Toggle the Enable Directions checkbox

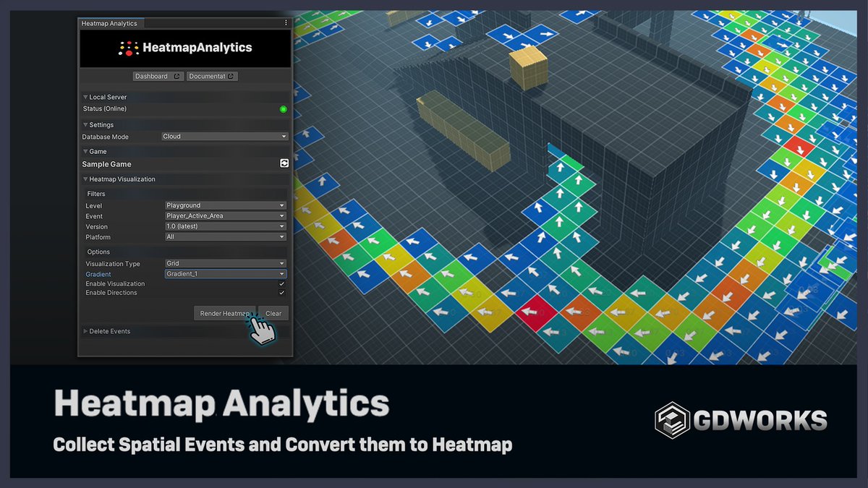282,293
